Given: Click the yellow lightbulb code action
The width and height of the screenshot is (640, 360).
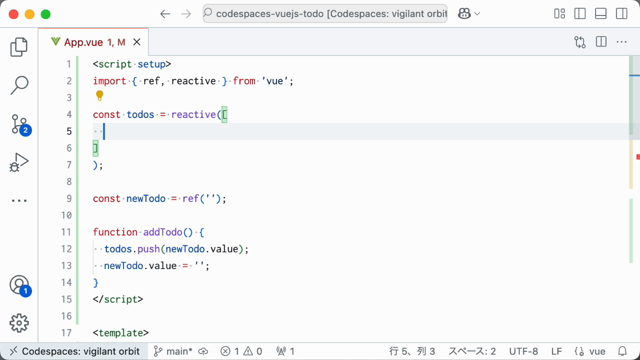Looking at the screenshot, I should [x=99, y=96].
